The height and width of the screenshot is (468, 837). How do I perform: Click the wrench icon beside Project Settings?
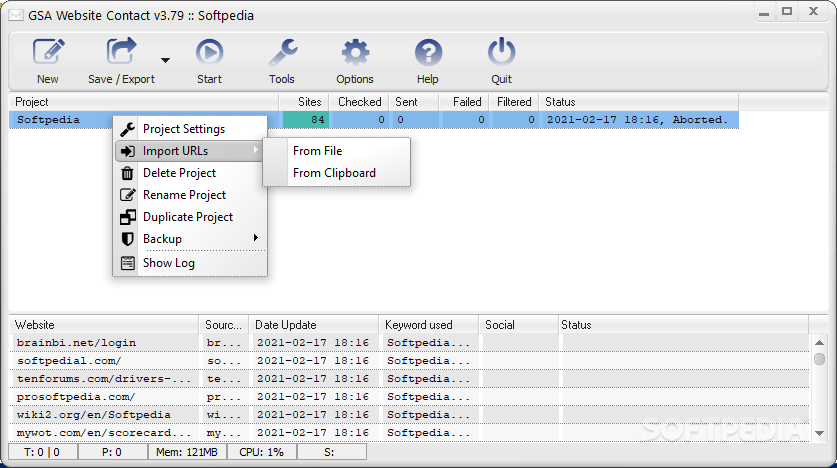coord(127,129)
